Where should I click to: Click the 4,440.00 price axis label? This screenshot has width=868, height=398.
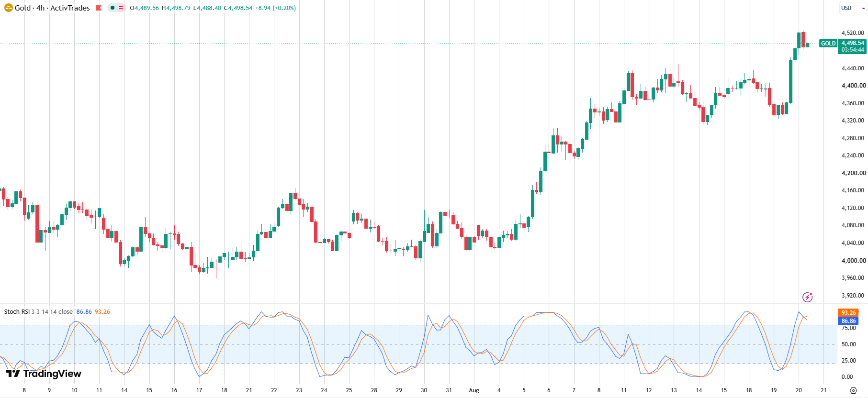(853, 68)
